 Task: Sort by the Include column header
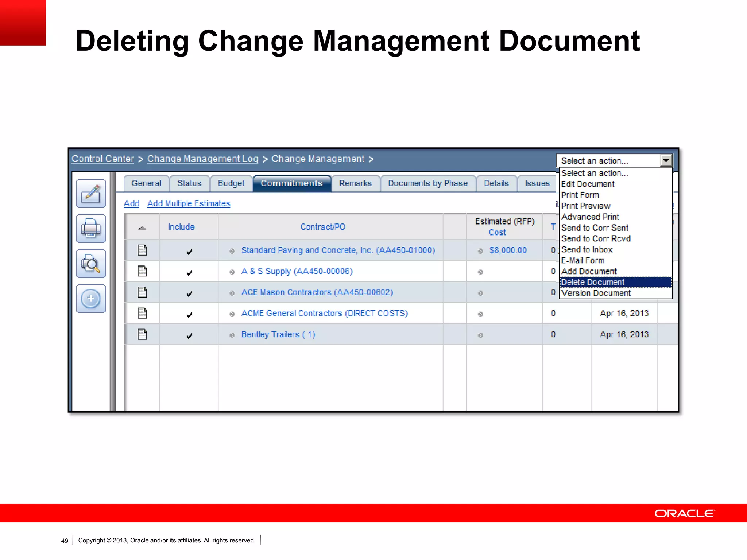tap(181, 227)
